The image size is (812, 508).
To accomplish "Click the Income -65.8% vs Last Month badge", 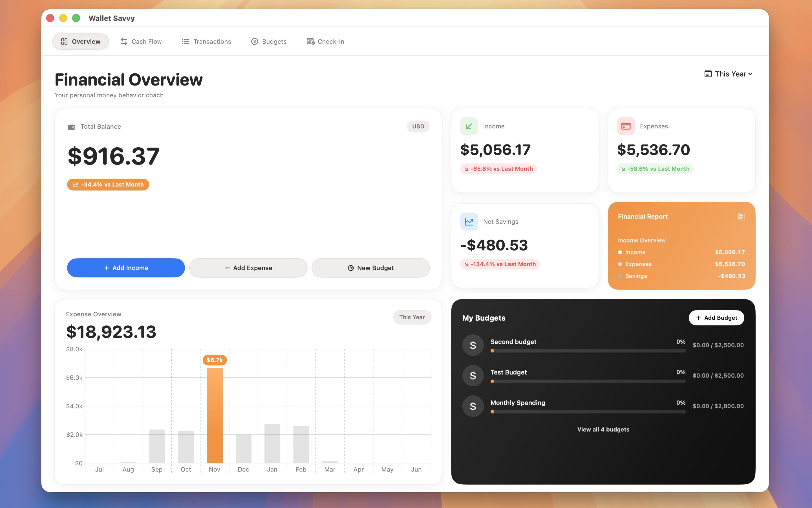I will [498, 169].
